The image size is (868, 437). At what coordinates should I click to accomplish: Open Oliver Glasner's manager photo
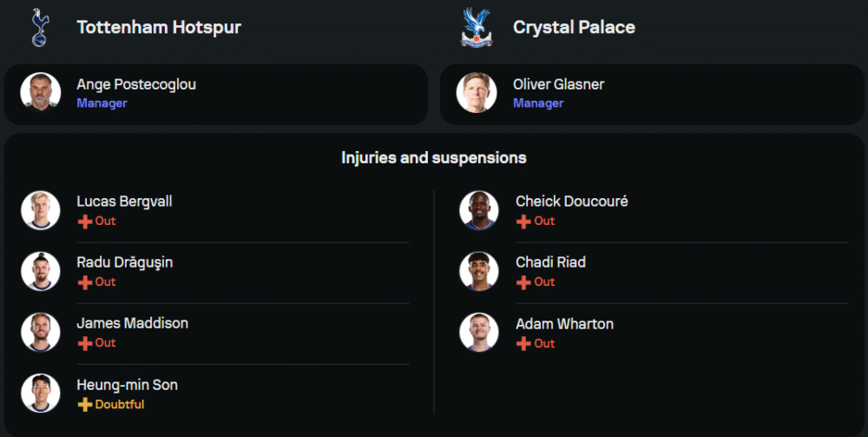coord(477,93)
